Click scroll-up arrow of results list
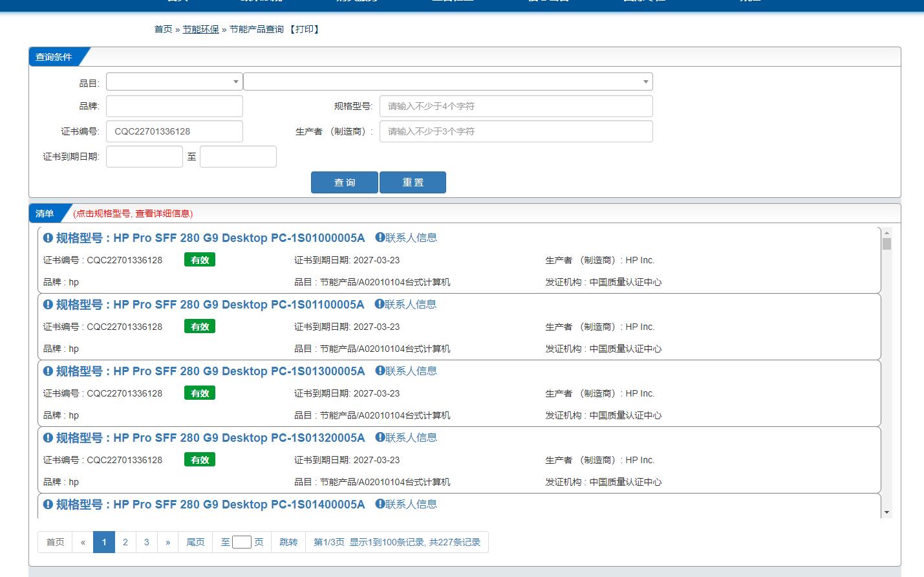The height and width of the screenshot is (577, 924). pos(886,233)
